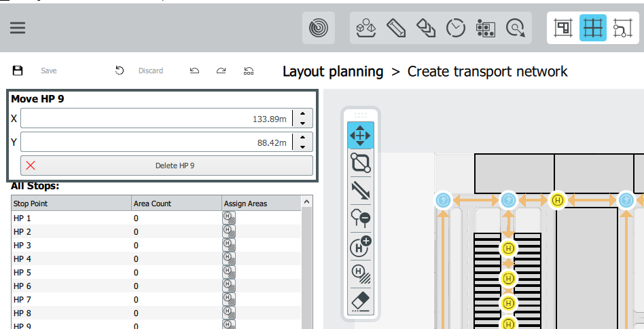Select the assign stop areas hatched tool

(361, 274)
